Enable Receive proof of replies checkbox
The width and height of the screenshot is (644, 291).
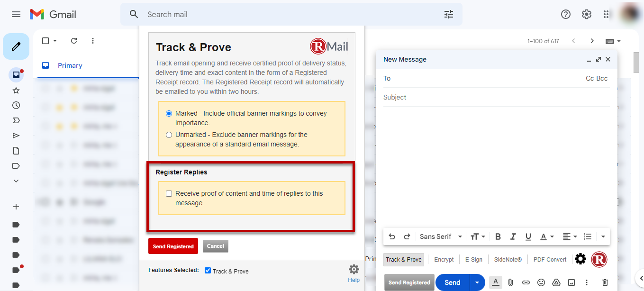click(x=169, y=194)
